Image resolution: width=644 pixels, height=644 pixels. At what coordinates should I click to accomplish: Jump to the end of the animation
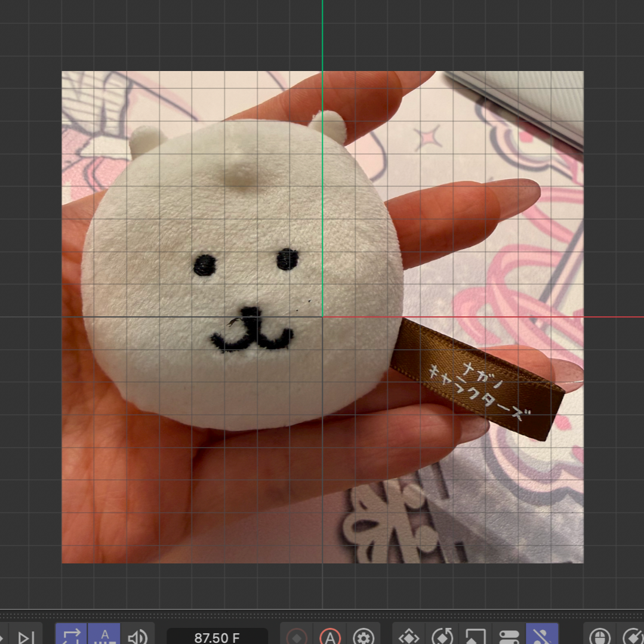pyautogui.click(x=24, y=637)
